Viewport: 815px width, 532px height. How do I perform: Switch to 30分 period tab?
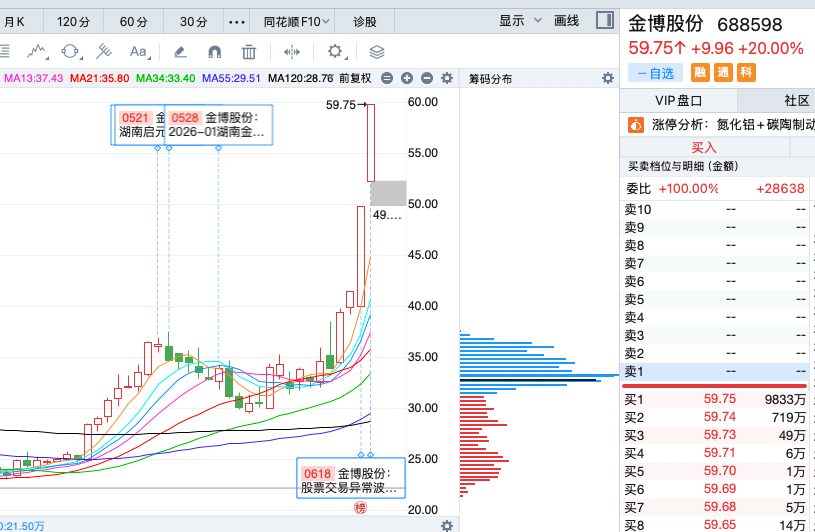pyautogui.click(x=193, y=22)
